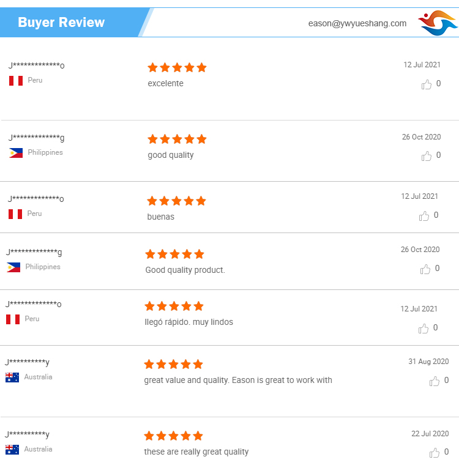Give thumbs-up to the 'buenas' review
The width and height of the screenshot is (459, 476).
point(424,216)
